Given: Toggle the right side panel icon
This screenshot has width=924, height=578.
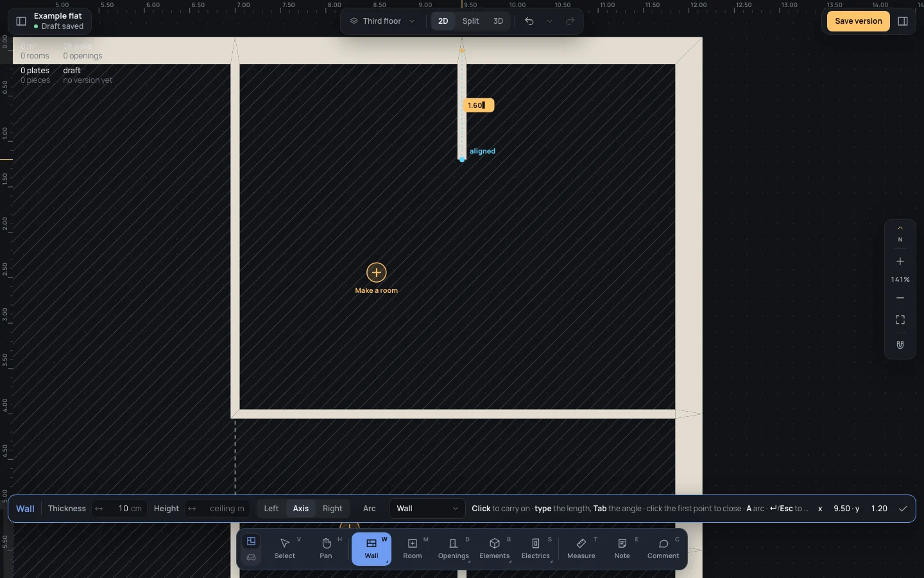Looking at the screenshot, I should [x=903, y=21].
